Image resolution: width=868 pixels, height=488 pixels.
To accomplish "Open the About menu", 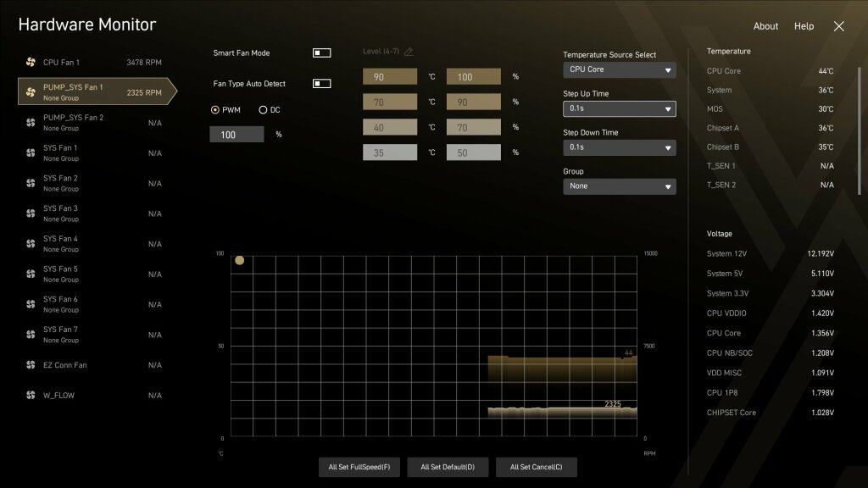I will tap(765, 26).
